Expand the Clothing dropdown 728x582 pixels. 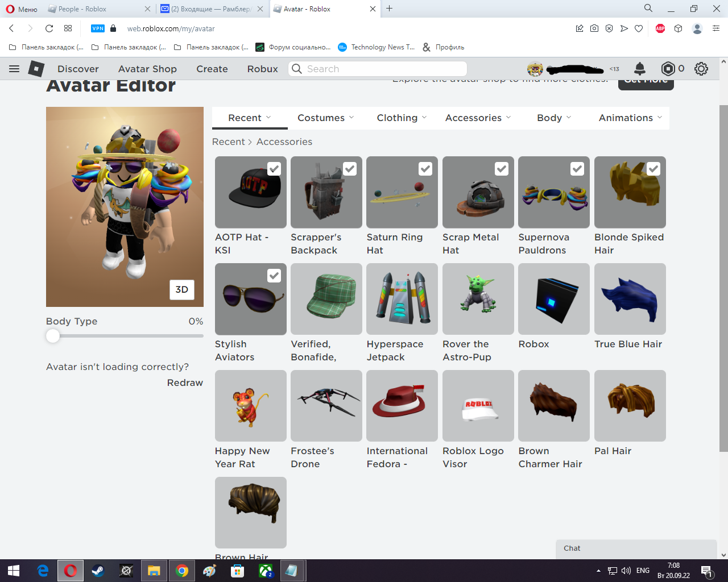(x=402, y=118)
